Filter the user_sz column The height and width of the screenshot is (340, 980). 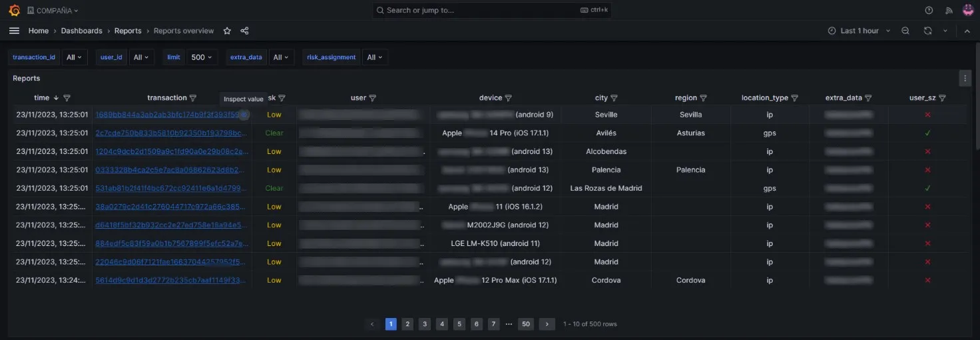pyautogui.click(x=942, y=98)
